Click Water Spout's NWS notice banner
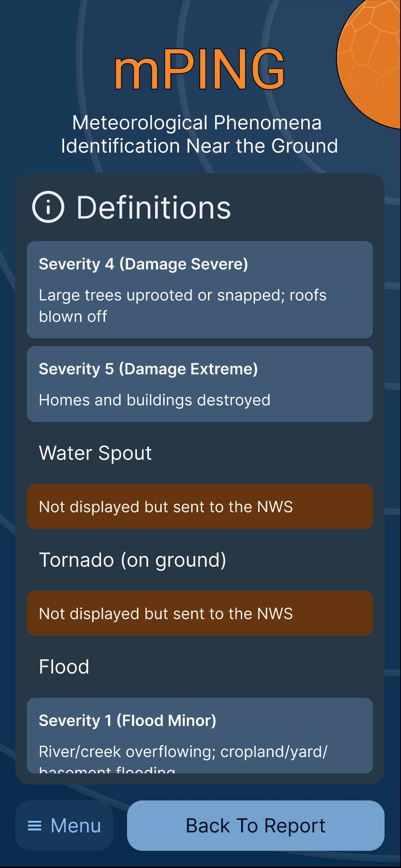The width and height of the screenshot is (401, 868). tap(200, 506)
